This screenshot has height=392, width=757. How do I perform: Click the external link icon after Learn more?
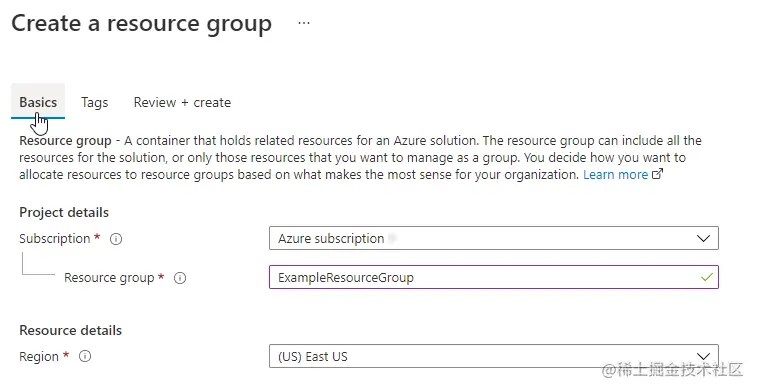pos(658,174)
